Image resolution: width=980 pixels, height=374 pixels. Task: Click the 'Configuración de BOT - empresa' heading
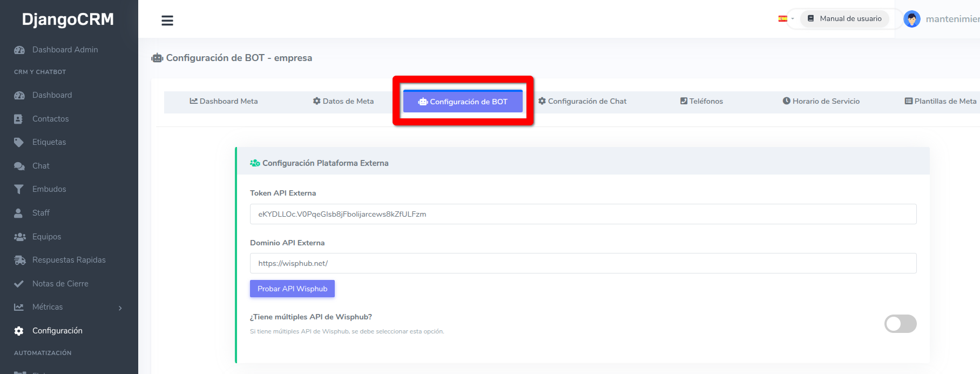(x=239, y=58)
